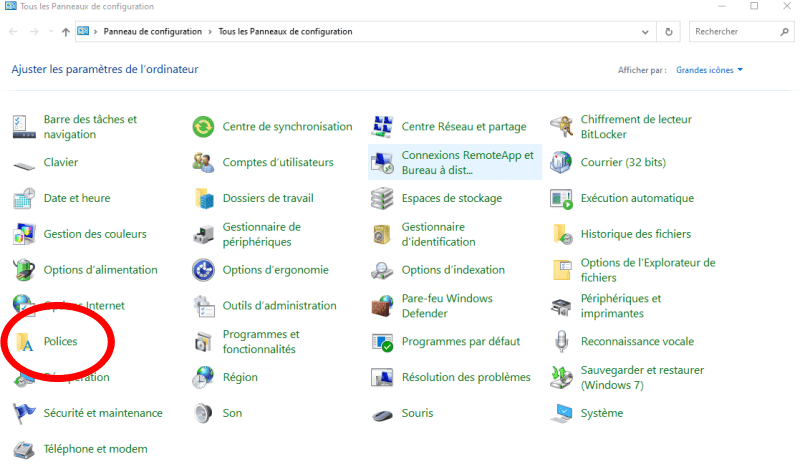Open the Date et heure icon

(x=25, y=199)
